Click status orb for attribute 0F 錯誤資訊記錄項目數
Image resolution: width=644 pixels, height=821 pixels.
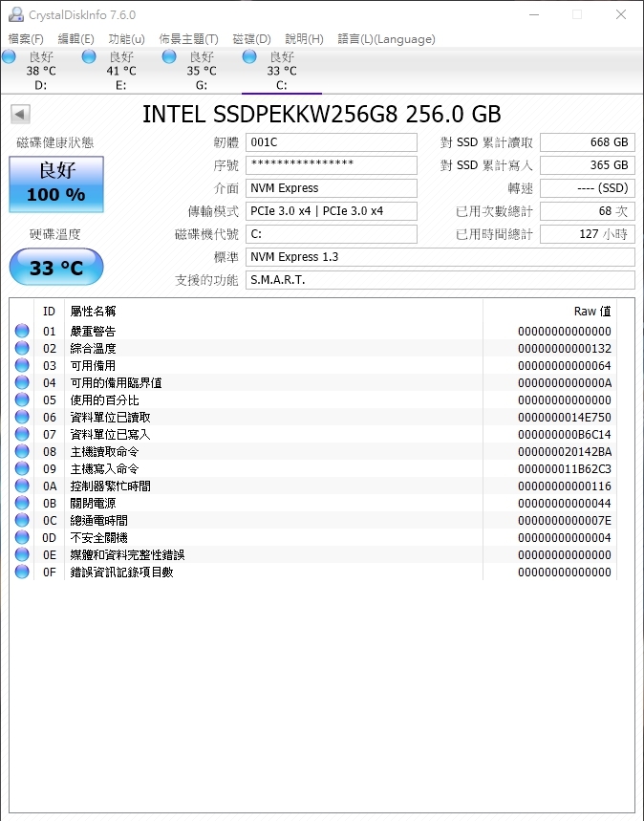22,572
